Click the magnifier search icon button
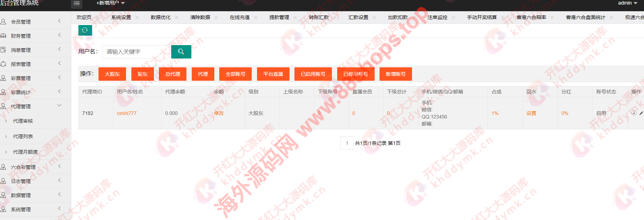This screenshot has width=644, height=220. [x=181, y=52]
